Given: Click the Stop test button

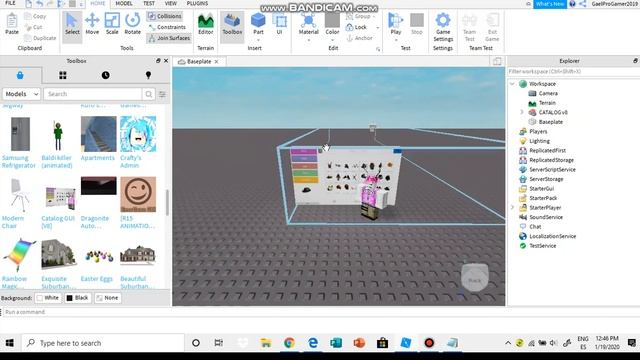Looking at the screenshot, I should click(416, 24).
